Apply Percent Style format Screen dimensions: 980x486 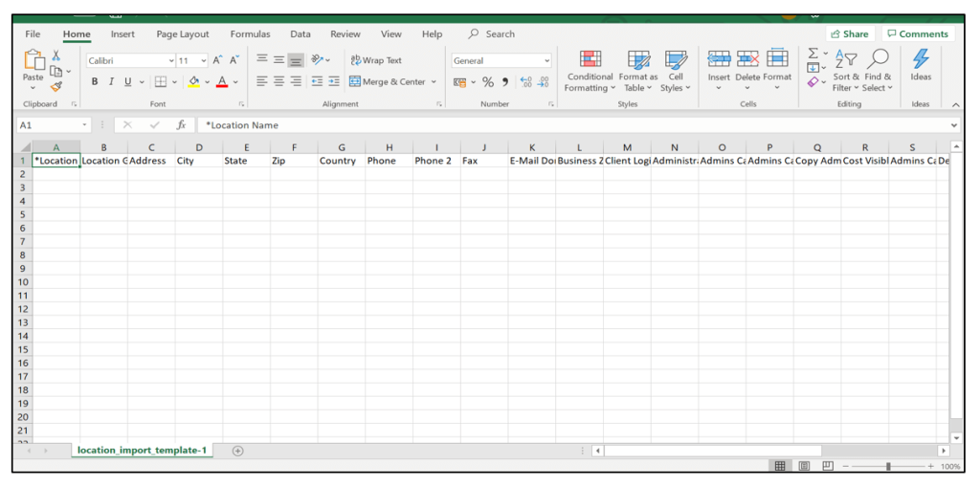(x=488, y=82)
